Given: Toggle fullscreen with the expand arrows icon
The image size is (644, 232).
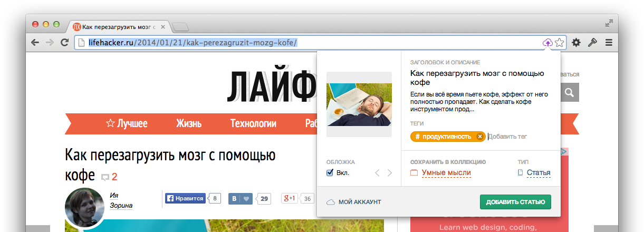Looking at the screenshot, I should (x=609, y=23).
